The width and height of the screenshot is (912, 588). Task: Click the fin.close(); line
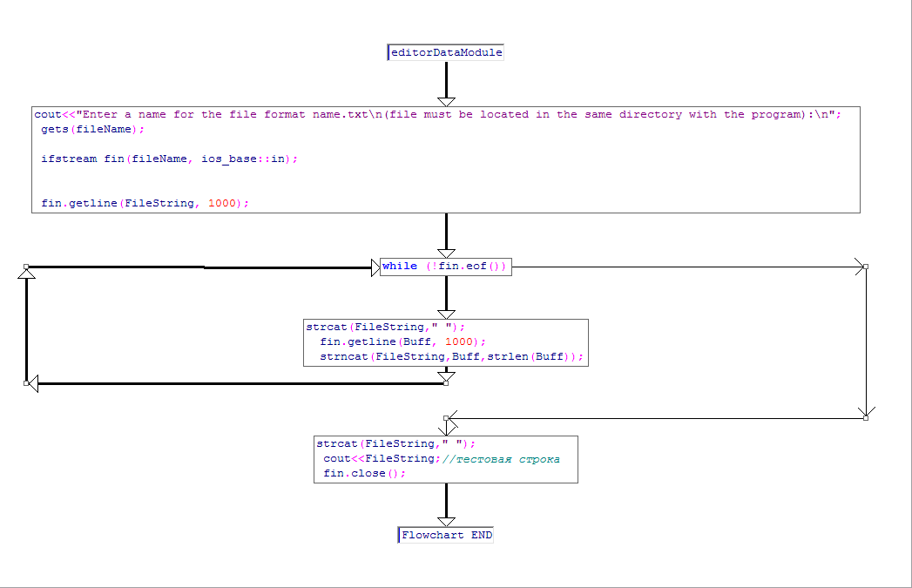coord(365,473)
